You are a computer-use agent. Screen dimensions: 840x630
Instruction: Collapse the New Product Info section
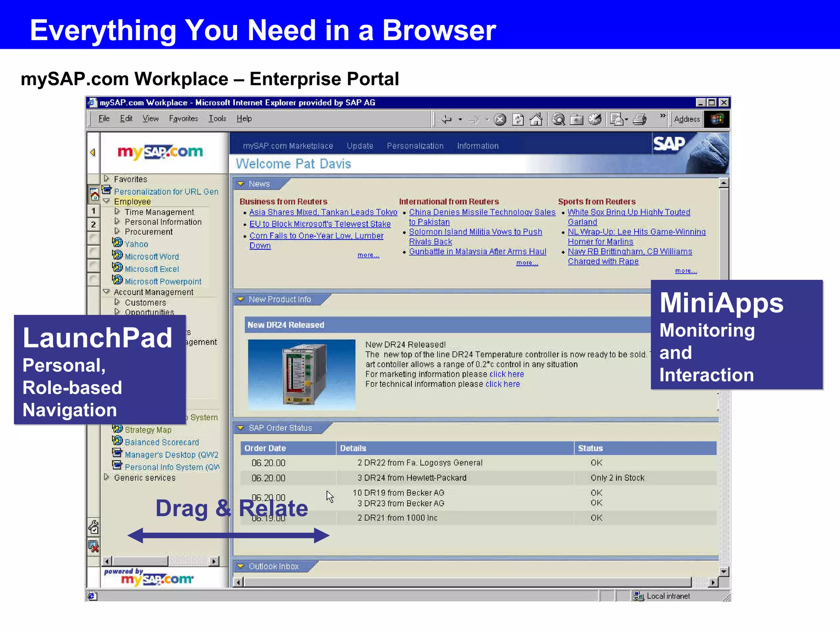click(241, 299)
